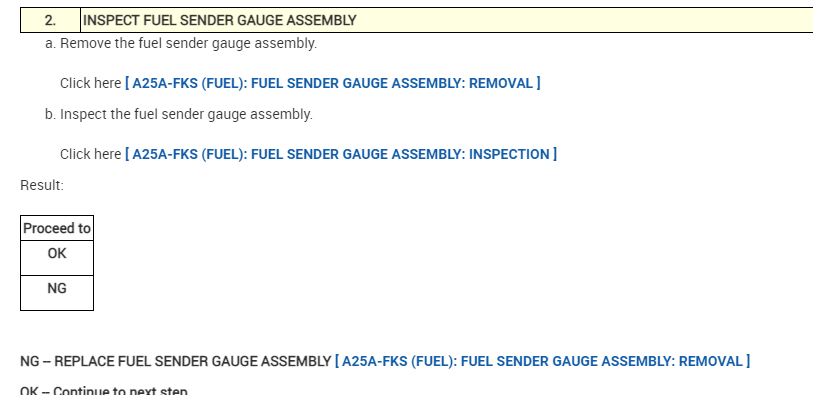Select the OK cell in the result table
The height and width of the screenshot is (395, 813).
pyautogui.click(x=57, y=258)
